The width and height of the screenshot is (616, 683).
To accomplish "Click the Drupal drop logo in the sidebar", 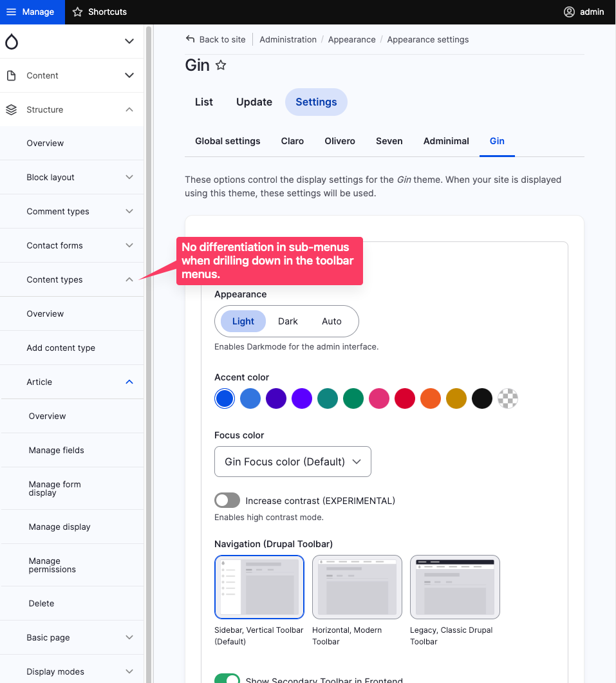I will (10, 40).
